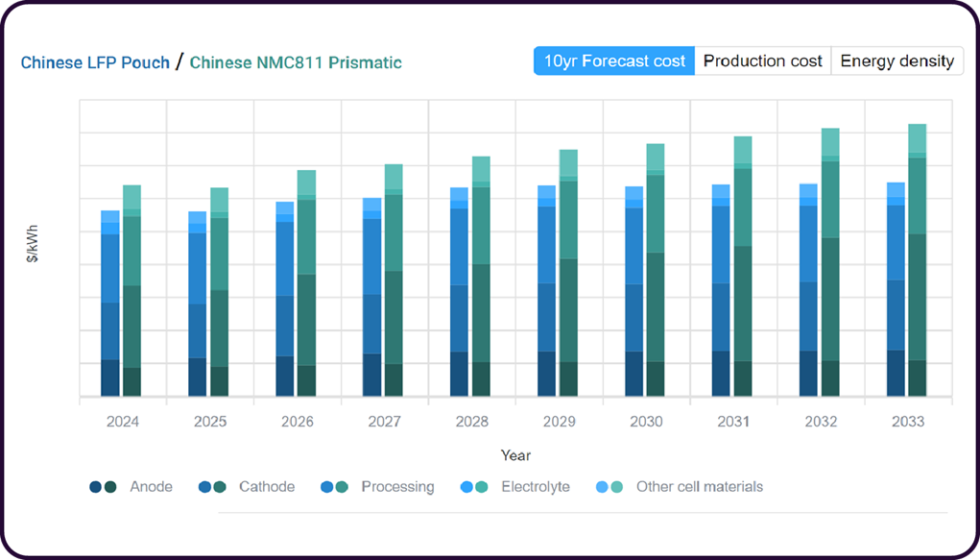Toggle the Cathode legend entry
Screen dimensions: 980x560
tap(267, 487)
